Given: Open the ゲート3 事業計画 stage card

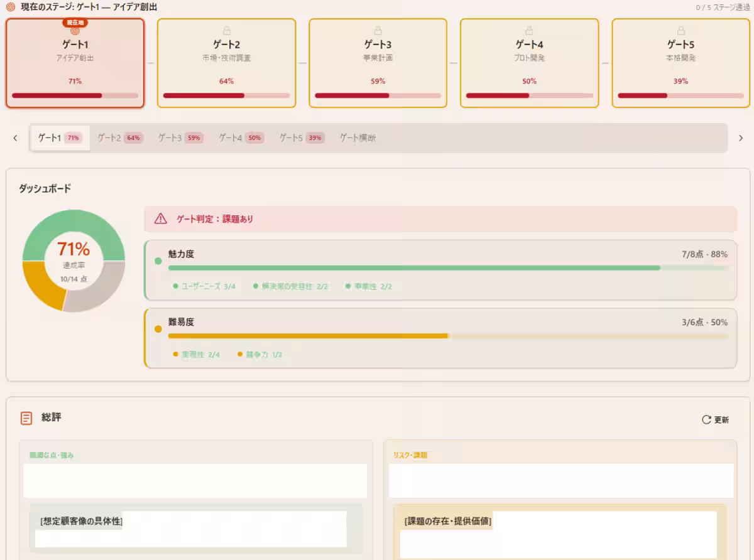Looking at the screenshot, I should (378, 63).
